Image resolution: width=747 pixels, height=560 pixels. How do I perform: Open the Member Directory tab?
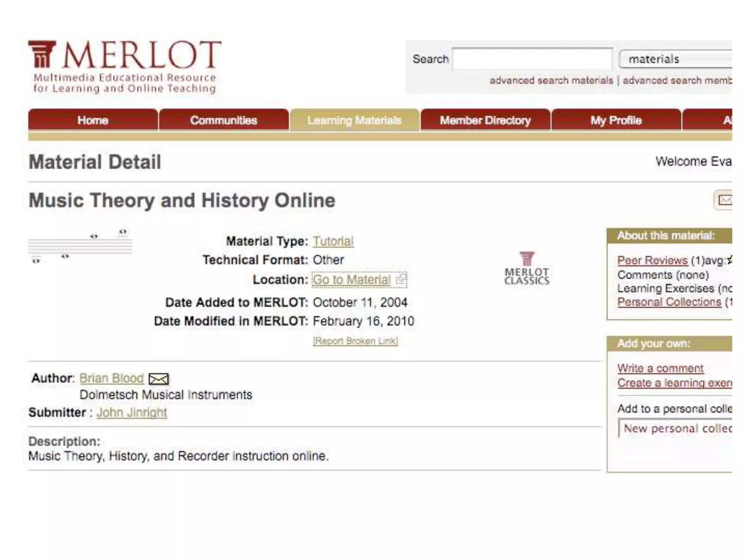485,120
